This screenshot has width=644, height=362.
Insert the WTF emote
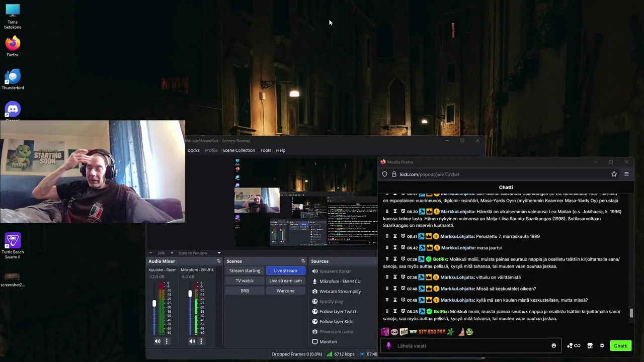click(413, 332)
